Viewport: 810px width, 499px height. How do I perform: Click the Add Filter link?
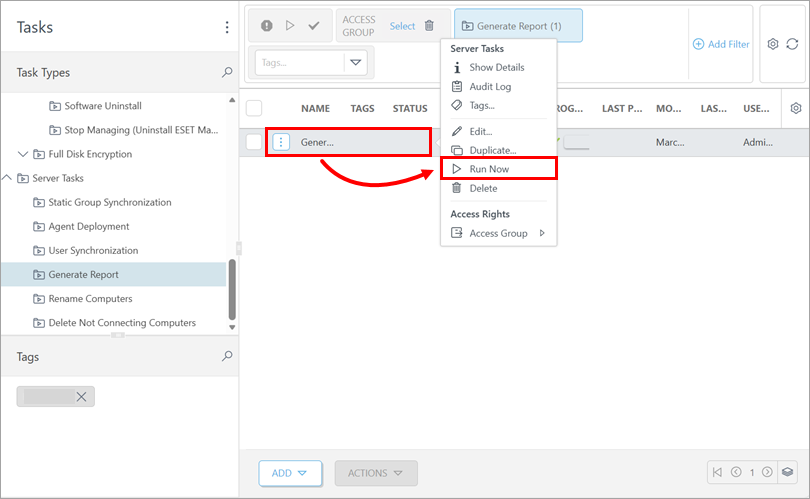coord(721,44)
